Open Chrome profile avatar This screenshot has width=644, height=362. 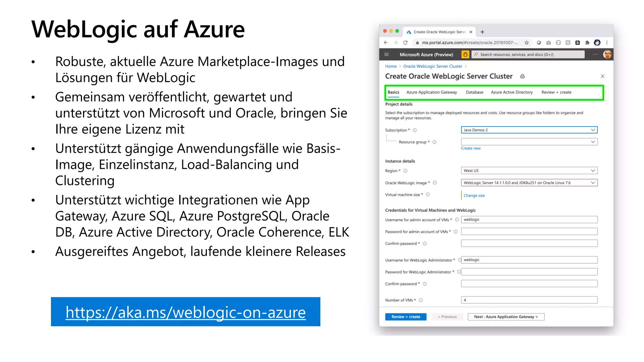597,42
